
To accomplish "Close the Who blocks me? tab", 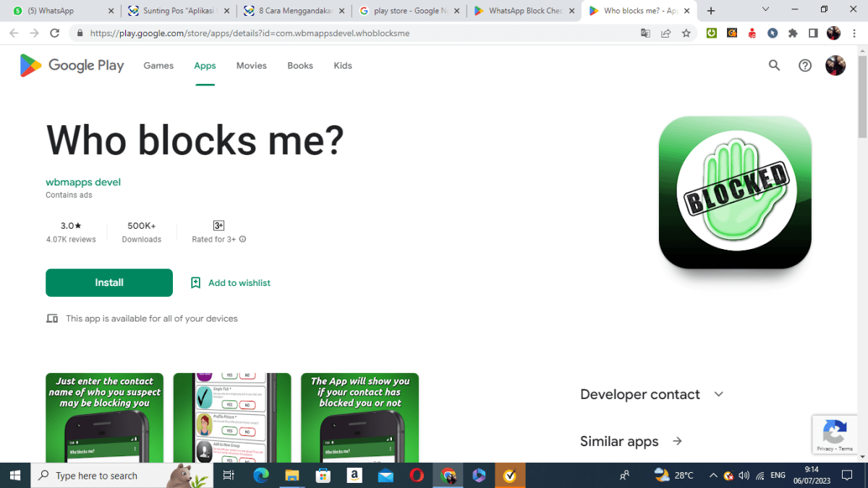I will [x=686, y=11].
